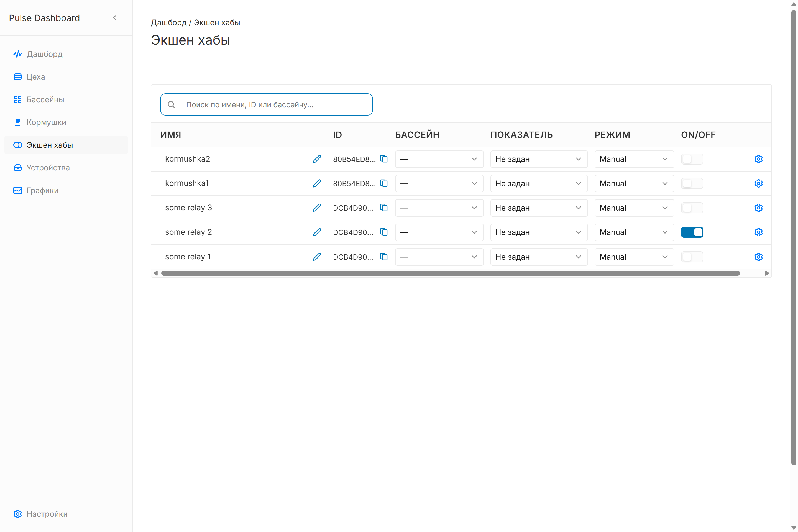Open Показатель dropdown for some relay 1
Image resolution: width=798 pixels, height=532 pixels.
pos(539,257)
